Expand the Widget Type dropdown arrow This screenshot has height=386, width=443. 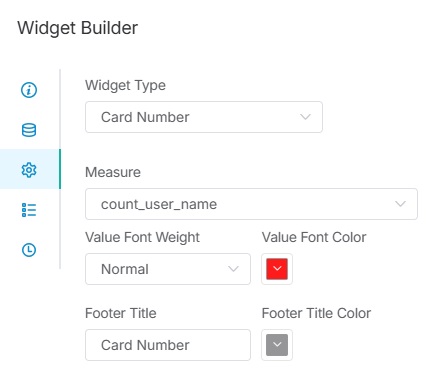[x=305, y=117]
